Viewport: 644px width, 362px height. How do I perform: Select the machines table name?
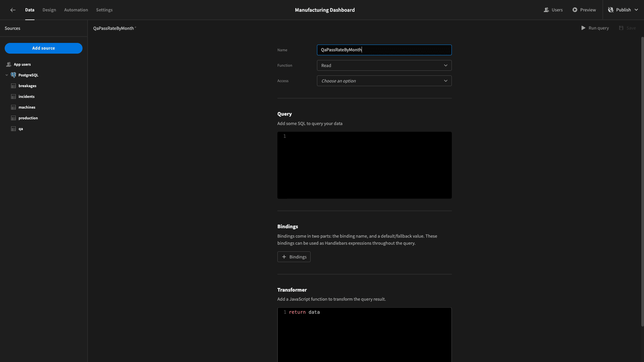click(27, 107)
